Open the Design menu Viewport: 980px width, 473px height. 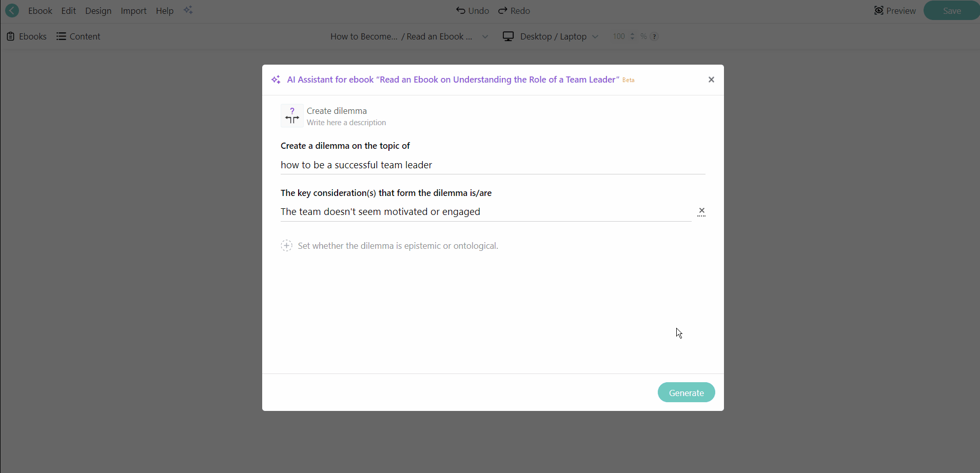click(x=98, y=11)
